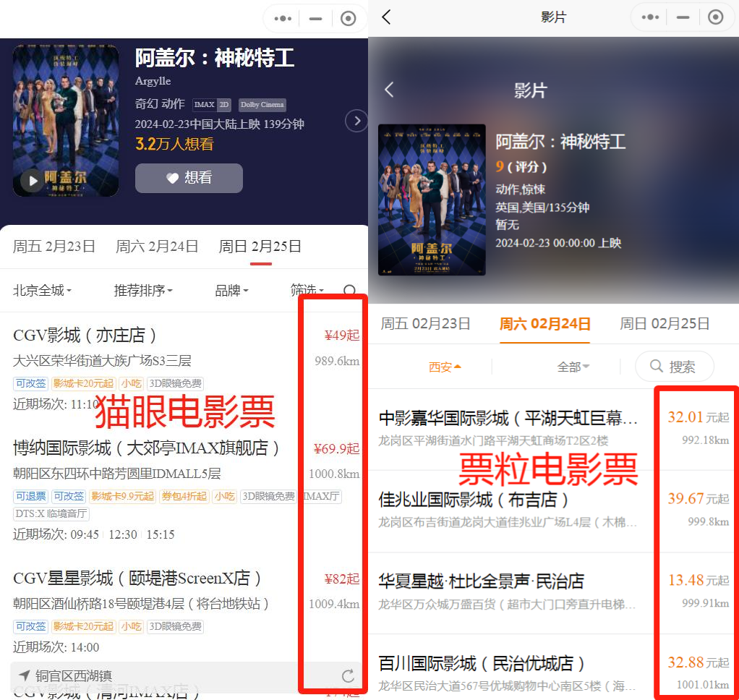This screenshot has height=700, width=739.
Task: Click the IMAX 2D format badge
Action: 212,105
